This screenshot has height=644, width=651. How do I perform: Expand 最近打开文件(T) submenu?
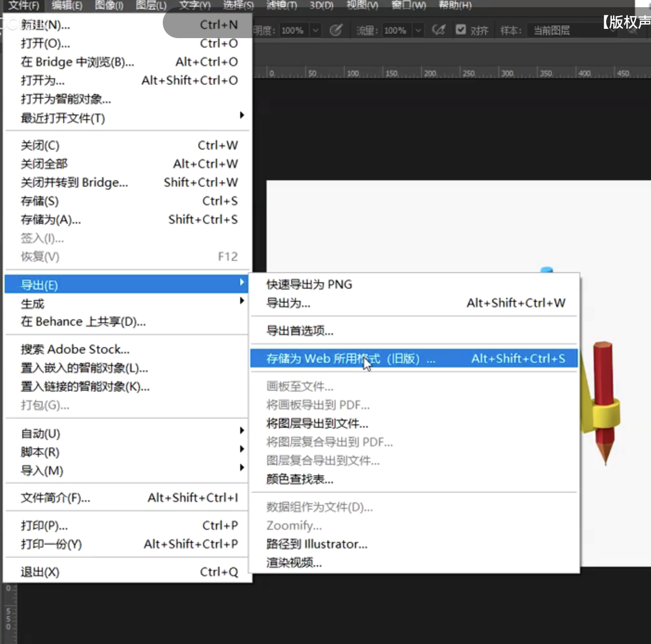click(x=128, y=118)
